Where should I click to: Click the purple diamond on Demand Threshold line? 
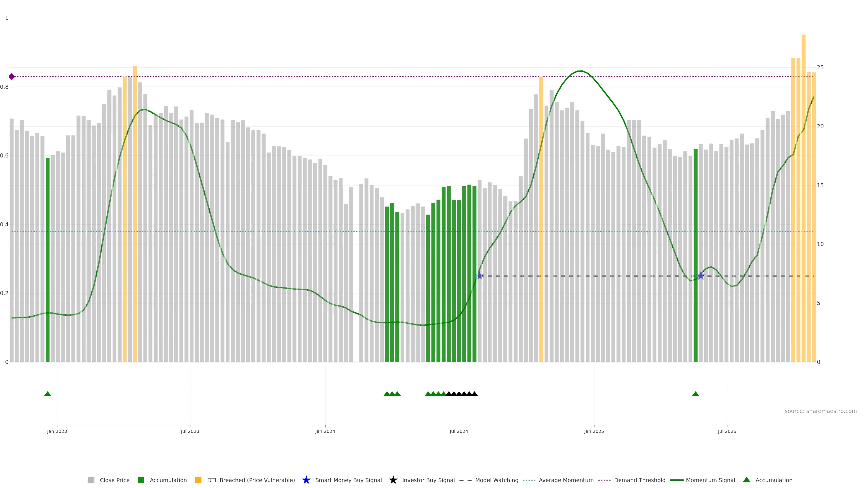pyautogui.click(x=12, y=77)
